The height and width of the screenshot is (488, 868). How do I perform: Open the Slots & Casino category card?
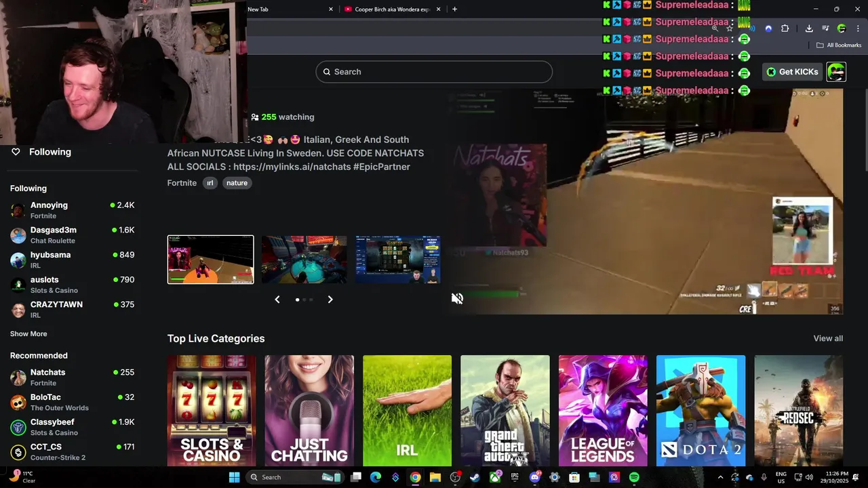pos(212,411)
